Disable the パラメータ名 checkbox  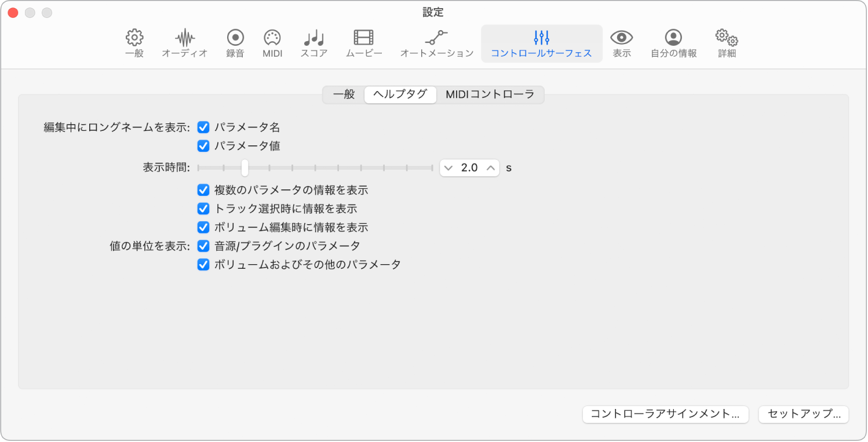203,127
